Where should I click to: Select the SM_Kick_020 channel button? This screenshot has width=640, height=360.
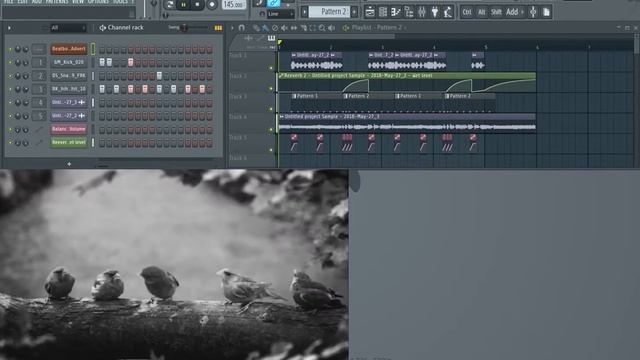pyautogui.click(x=69, y=62)
